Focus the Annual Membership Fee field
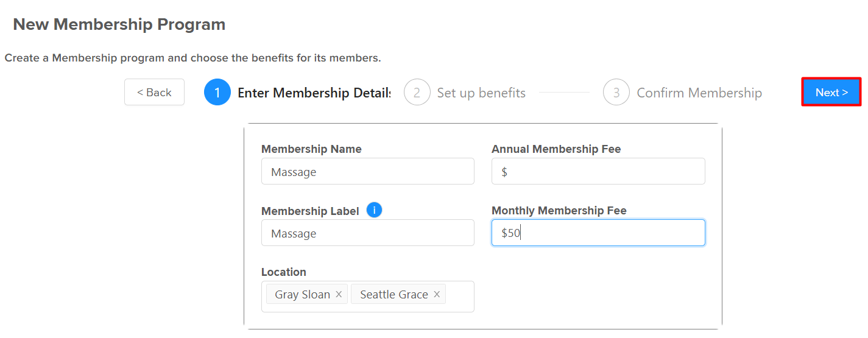 [x=598, y=172]
